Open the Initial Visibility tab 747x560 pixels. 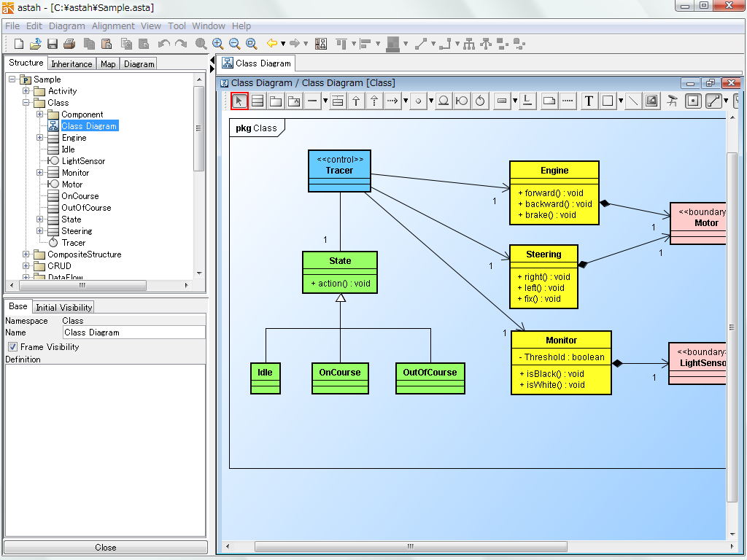coord(64,308)
